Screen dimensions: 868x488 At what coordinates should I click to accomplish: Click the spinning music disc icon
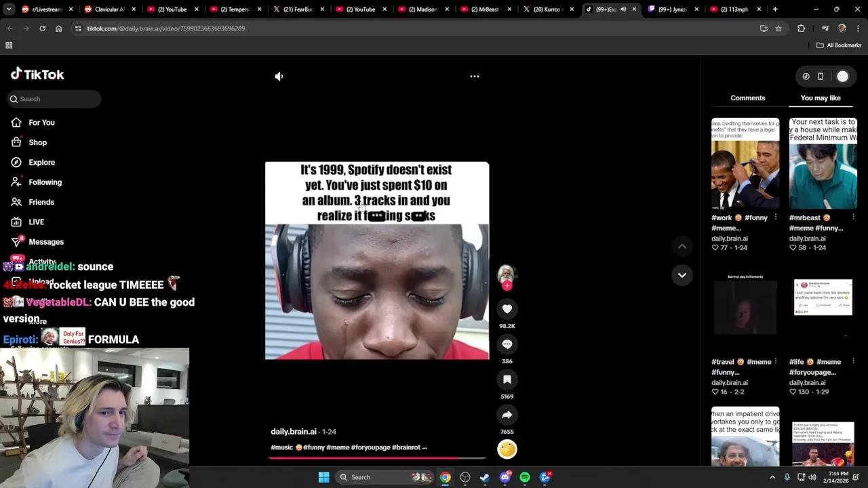pos(507,449)
